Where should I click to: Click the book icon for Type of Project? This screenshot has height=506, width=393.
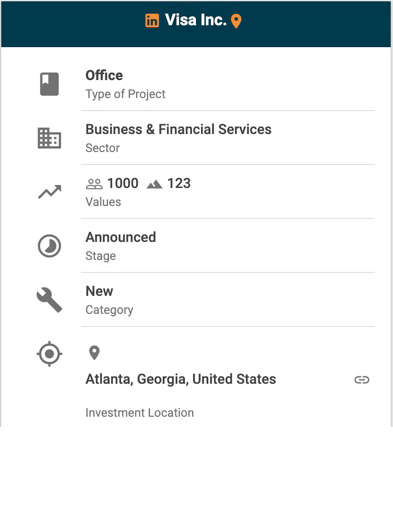(x=49, y=84)
